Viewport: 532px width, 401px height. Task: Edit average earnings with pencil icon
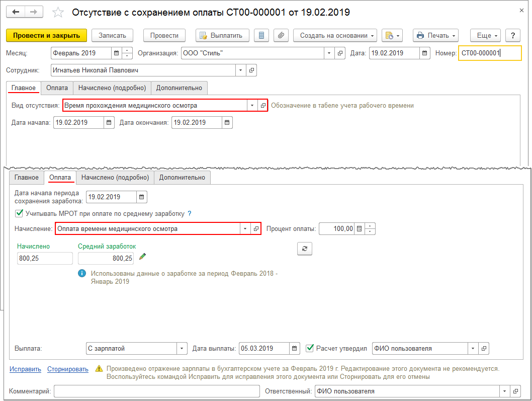pos(142,257)
